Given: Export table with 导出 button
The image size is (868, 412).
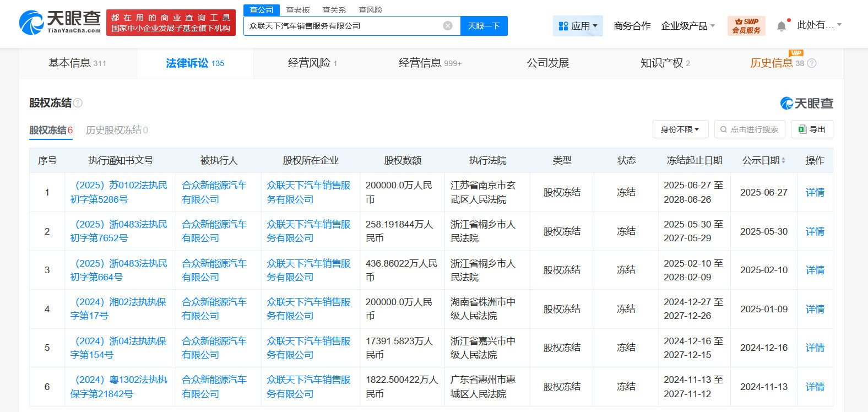Looking at the screenshot, I should 812,129.
